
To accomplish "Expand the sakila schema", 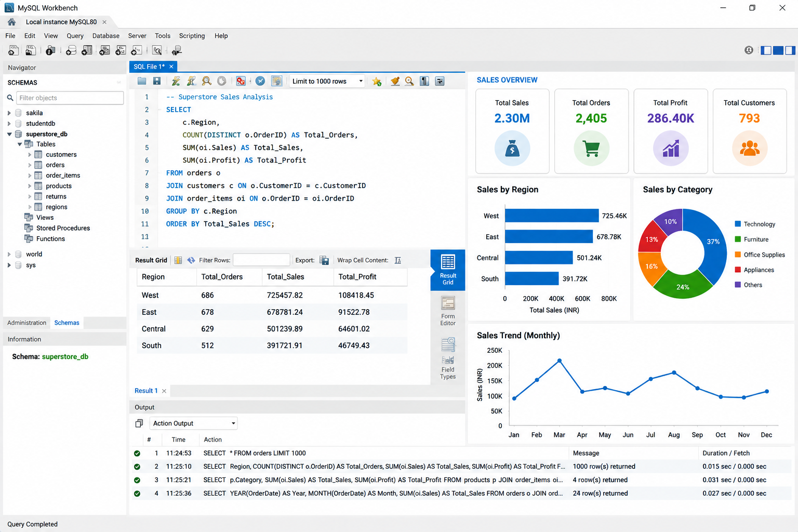I will [9, 113].
